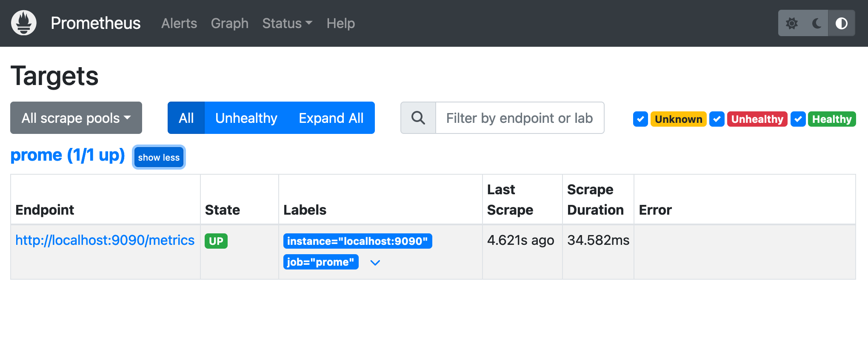The height and width of the screenshot is (346, 868).
Task: Open the Status dropdown menu
Action: pos(287,23)
